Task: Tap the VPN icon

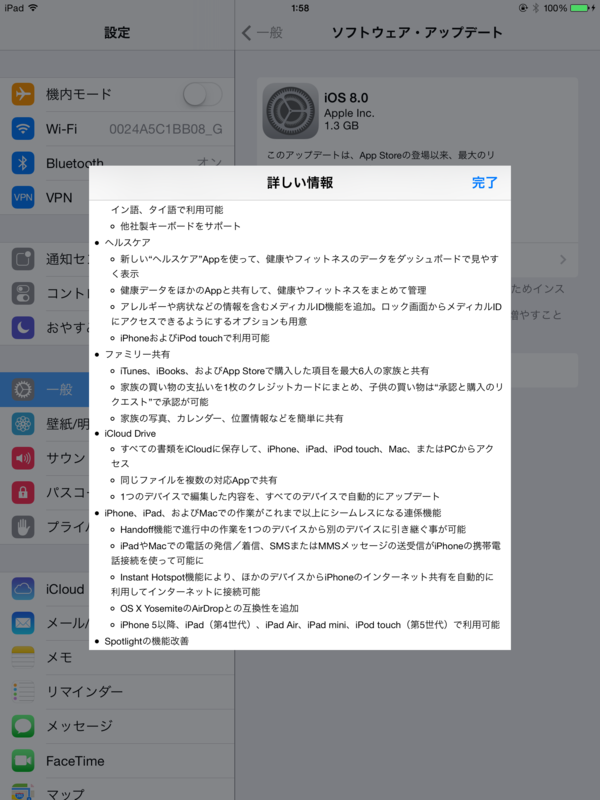Action: [23, 197]
